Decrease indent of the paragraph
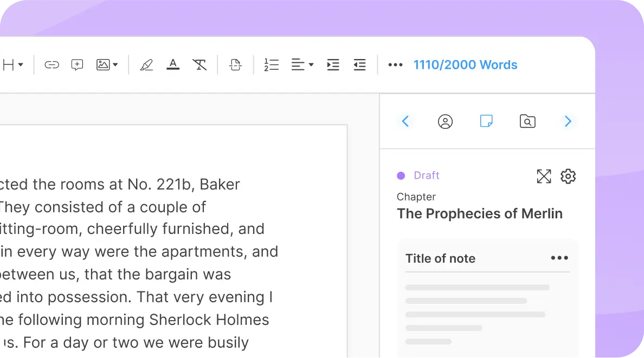 coord(359,65)
